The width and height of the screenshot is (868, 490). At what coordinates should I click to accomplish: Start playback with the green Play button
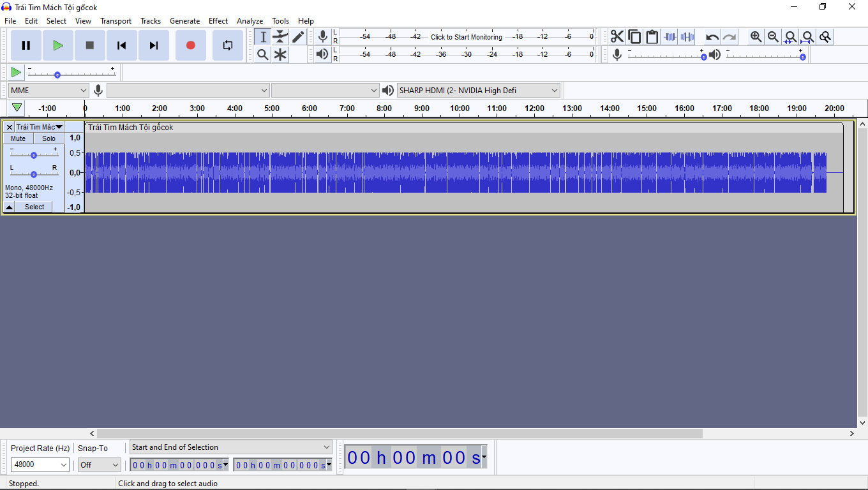coord(58,45)
